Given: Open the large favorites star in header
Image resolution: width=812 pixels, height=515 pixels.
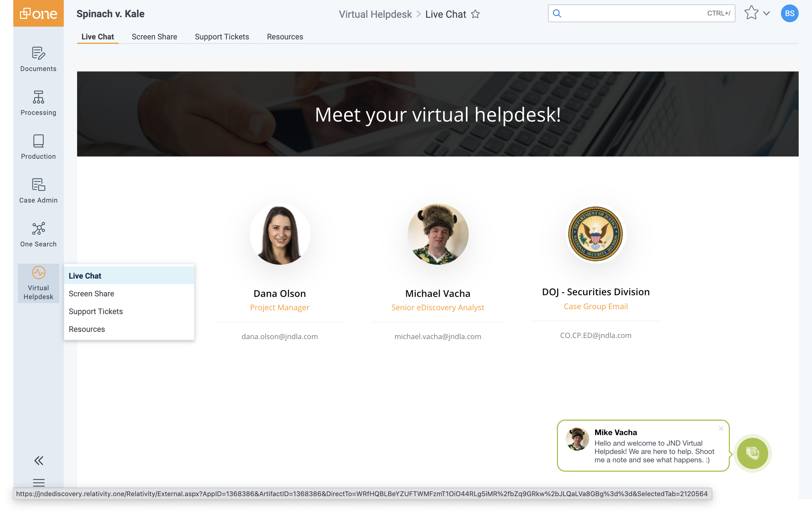Looking at the screenshot, I should point(751,13).
